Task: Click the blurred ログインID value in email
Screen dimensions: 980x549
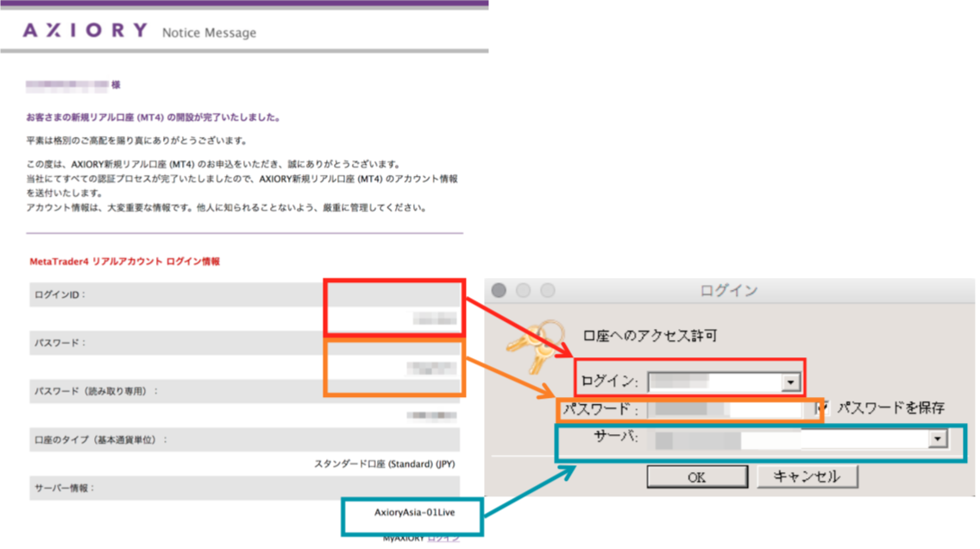Action: coord(434,319)
